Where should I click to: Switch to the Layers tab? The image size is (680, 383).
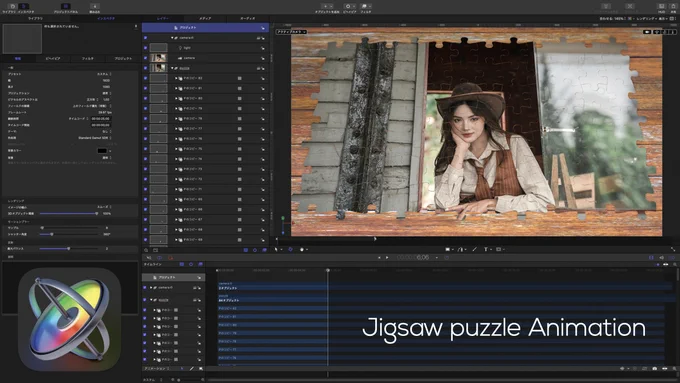(x=163, y=19)
